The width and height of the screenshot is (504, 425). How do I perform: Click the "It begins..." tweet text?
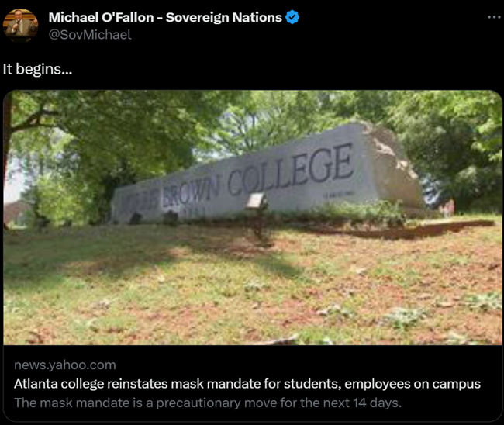38,69
